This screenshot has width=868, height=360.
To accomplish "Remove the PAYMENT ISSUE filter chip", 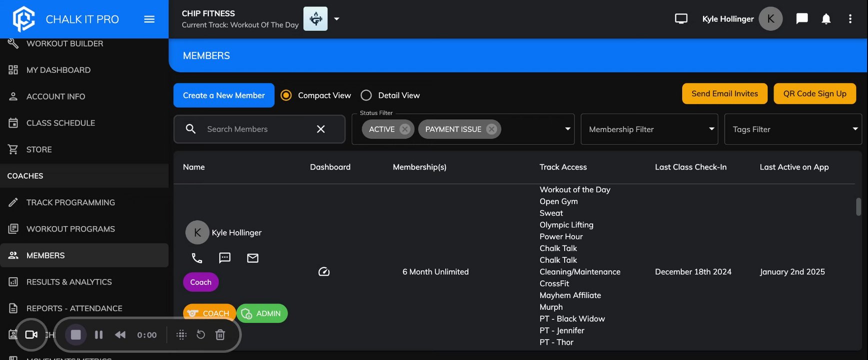I will click(492, 129).
